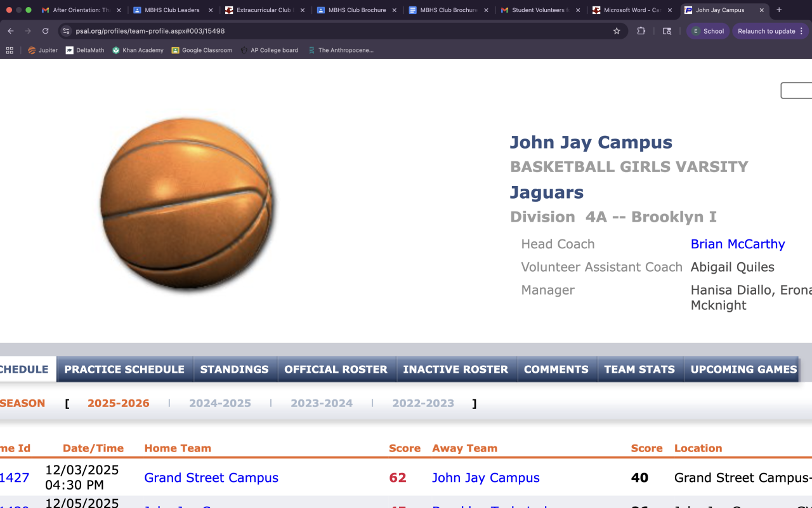Viewport: 812px width, 508px height.
Task: Click the browser back arrow
Action: tap(11, 31)
